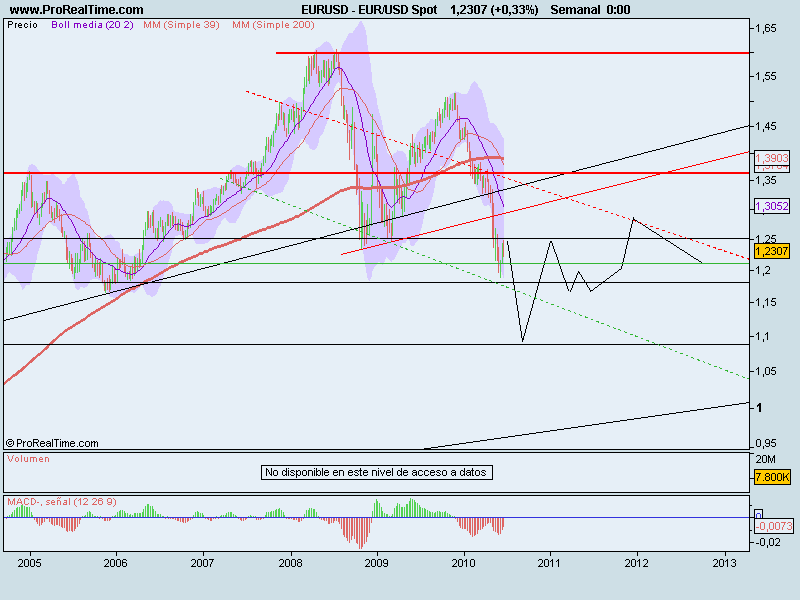Click the 2009 year label on time axis
Viewport: 800px width, 600px height.
click(377, 563)
